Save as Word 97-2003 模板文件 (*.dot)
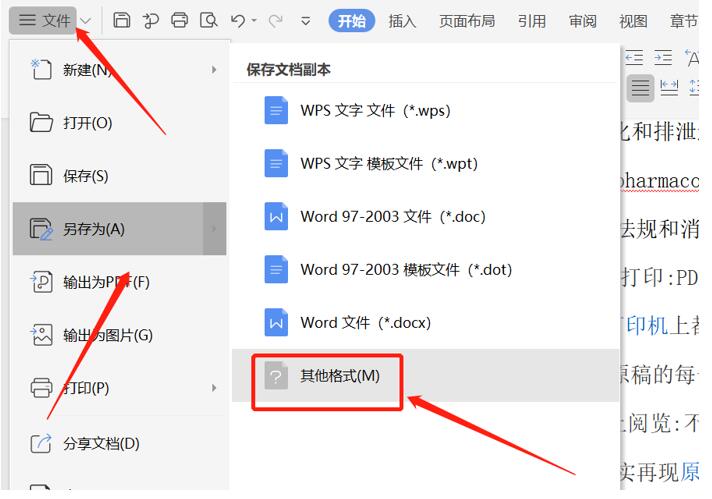 click(425, 270)
